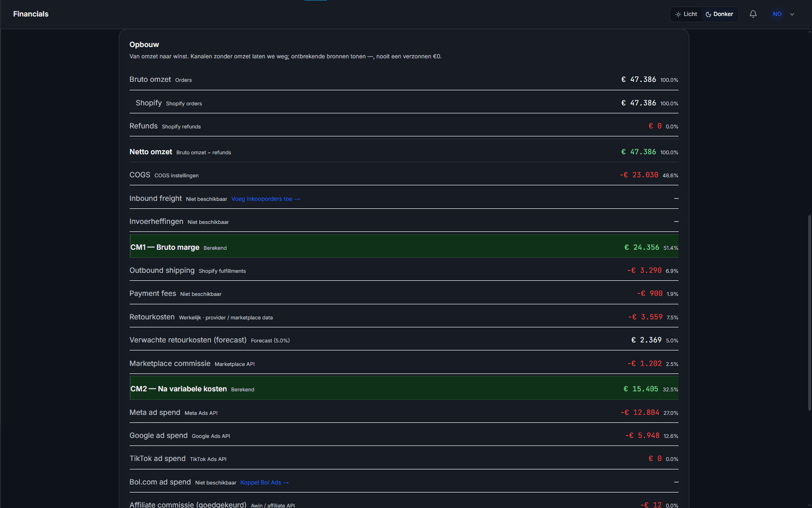This screenshot has width=812, height=508.
Task: Switch to Licht theme
Action: point(686,14)
